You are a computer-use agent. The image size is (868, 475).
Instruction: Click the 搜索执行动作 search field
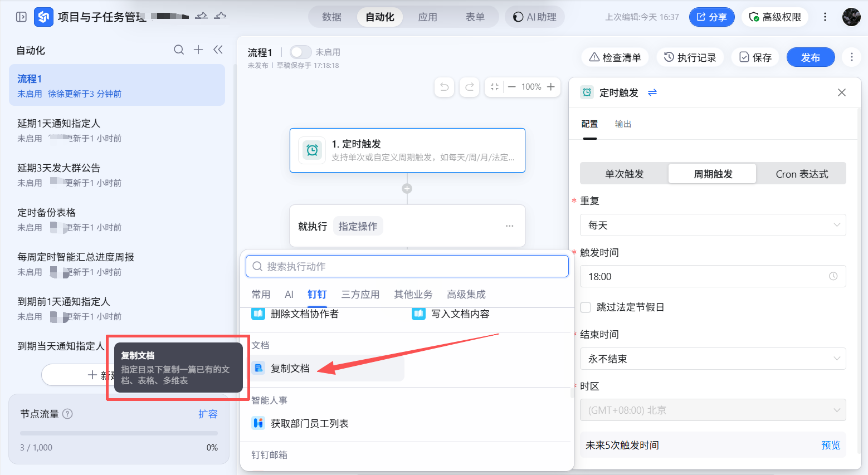[407, 266]
